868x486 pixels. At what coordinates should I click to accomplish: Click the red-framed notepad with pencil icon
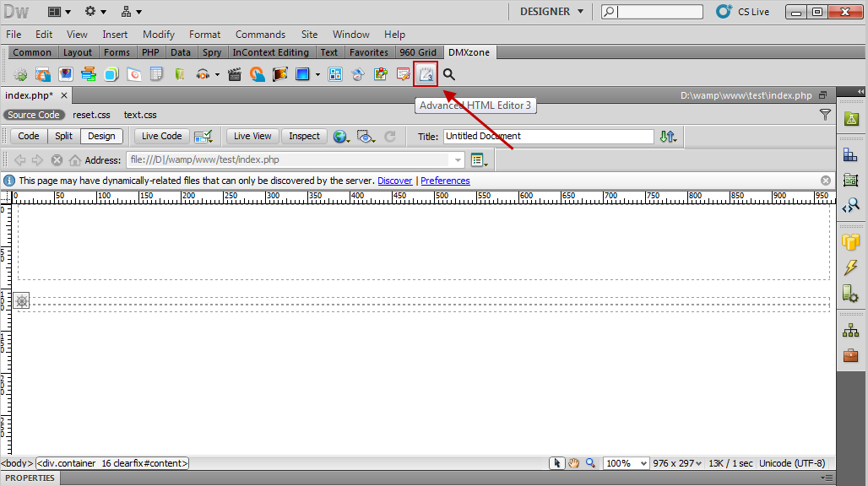[403, 74]
